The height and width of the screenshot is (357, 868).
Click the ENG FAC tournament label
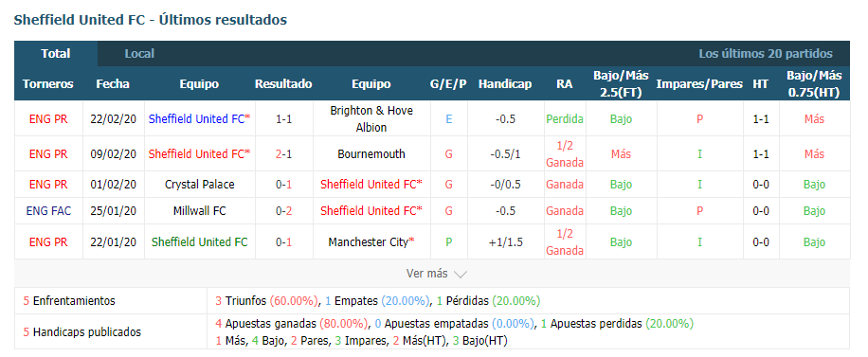pyautogui.click(x=48, y=211)
